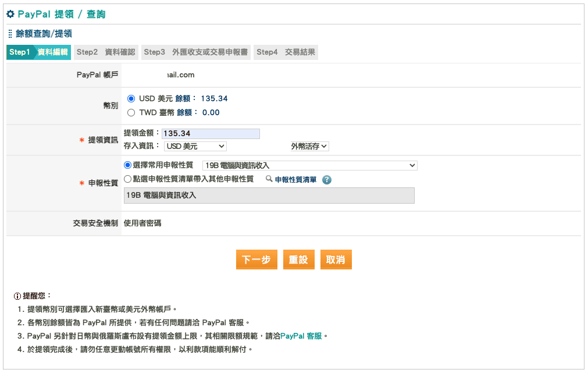Enable the 點選申報性質清單帶入其他申報性質 option

click(127, 179)
